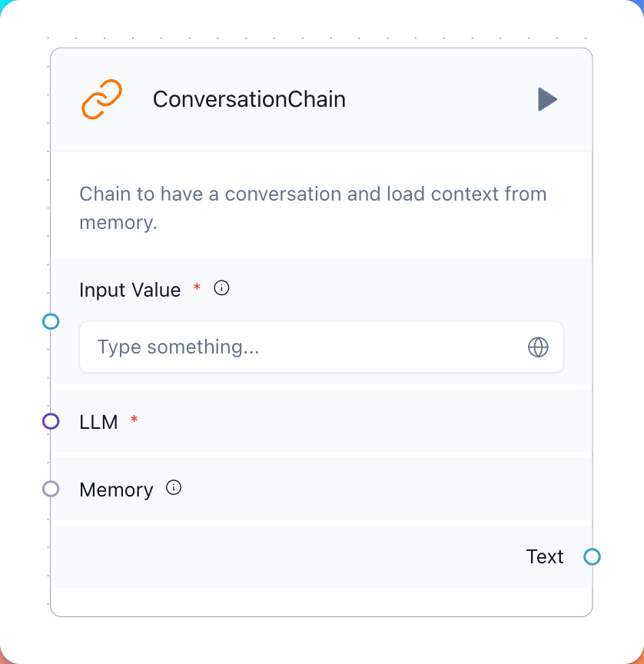The width and height of the screenshot is (644, 664).
Task: Click the Input Value label
Action: pyautogui.click(x=130, y=290)
